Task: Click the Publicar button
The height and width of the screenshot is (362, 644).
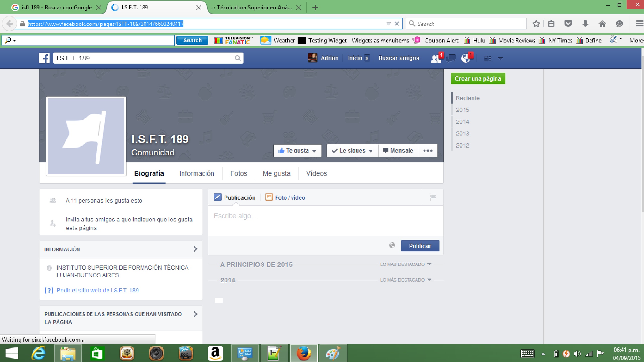Action: coord(420,246)
